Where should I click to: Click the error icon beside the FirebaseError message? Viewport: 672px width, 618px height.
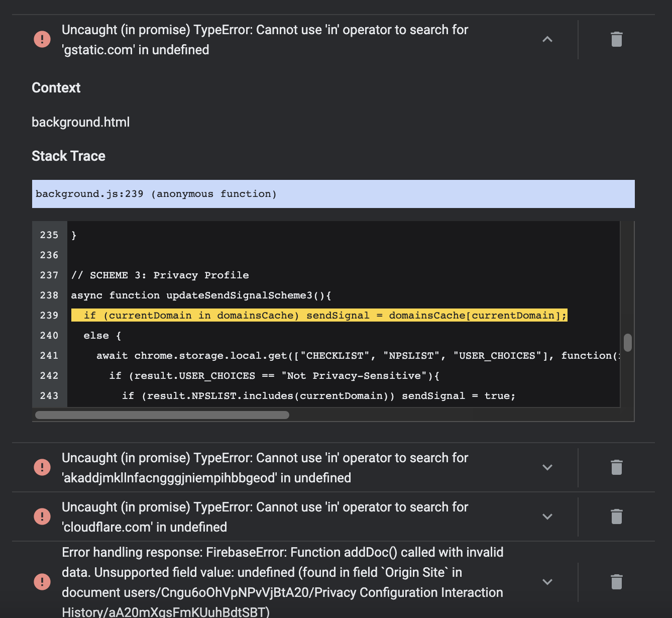coord(42,582)
